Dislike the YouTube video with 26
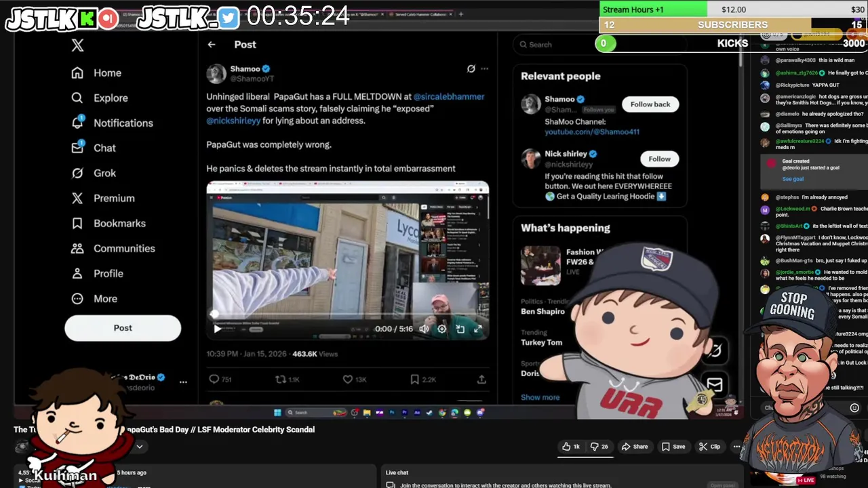Image resolution: width=868 pixels, height=488 pixels. pyautogui.click(x=599, y=447)
